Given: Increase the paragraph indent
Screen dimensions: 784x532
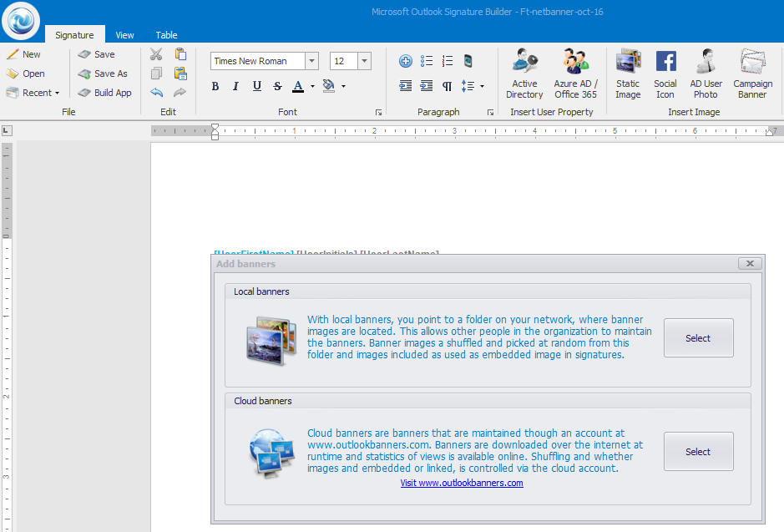Looking at the screenshot, I should pos(427,86).
